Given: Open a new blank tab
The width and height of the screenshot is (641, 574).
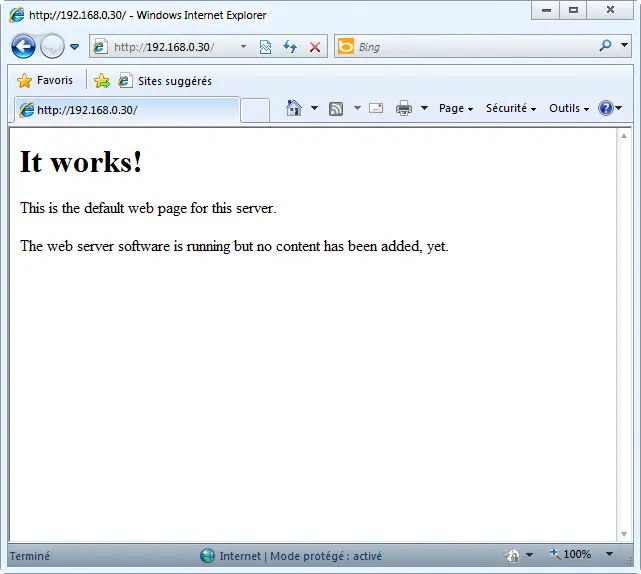Looking at the screenshot, I should click(x=255, y=110).
